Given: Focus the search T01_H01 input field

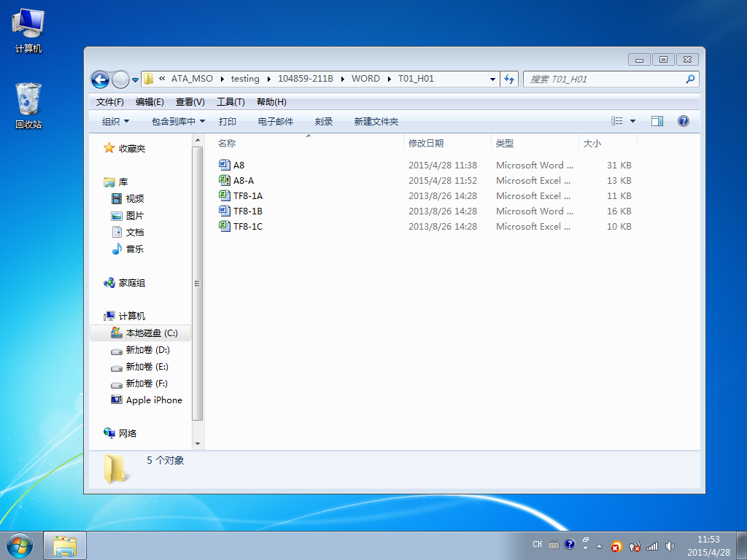Looking at the screenshot, I should [605, 79].
